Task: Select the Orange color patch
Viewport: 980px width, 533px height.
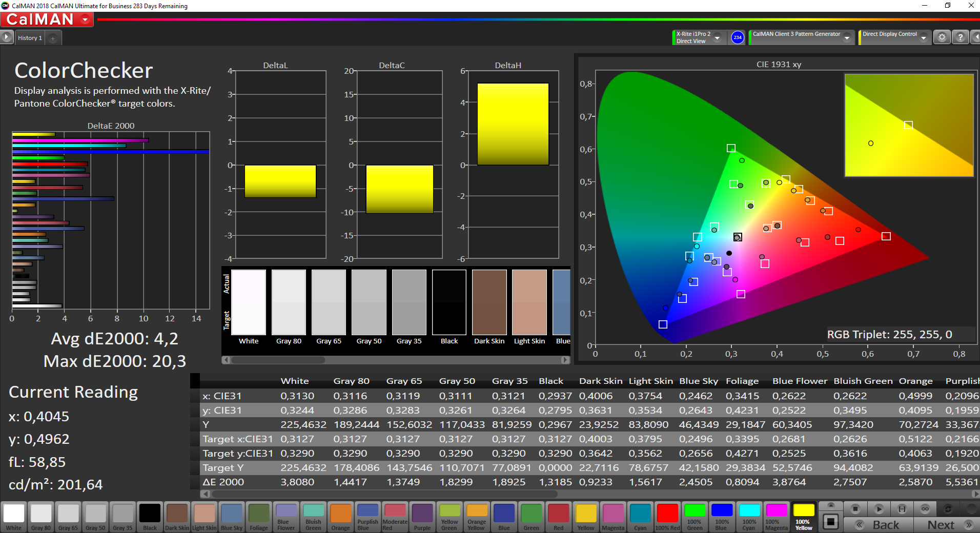Action: [x=340, y=517]
